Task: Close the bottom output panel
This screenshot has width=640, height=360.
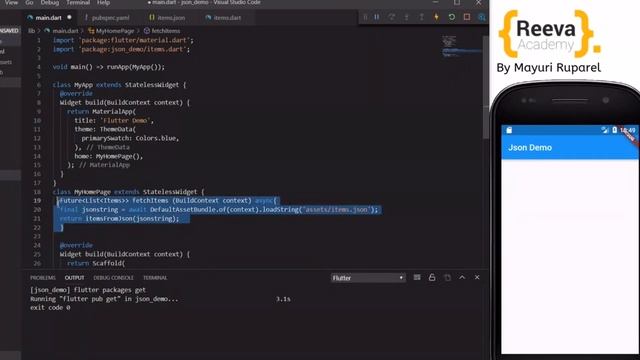Action: [x=477, y=278]
